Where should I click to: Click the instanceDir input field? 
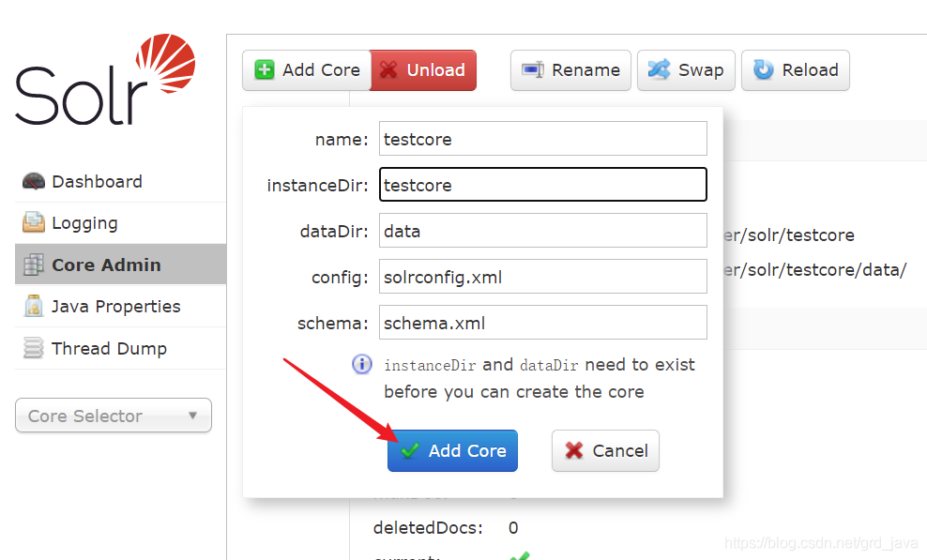click(542, 185)
